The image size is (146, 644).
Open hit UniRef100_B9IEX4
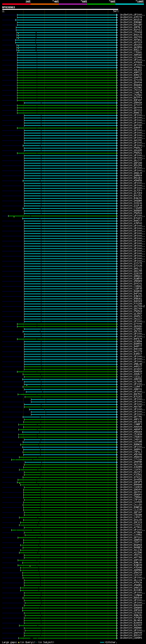point(131,20)
